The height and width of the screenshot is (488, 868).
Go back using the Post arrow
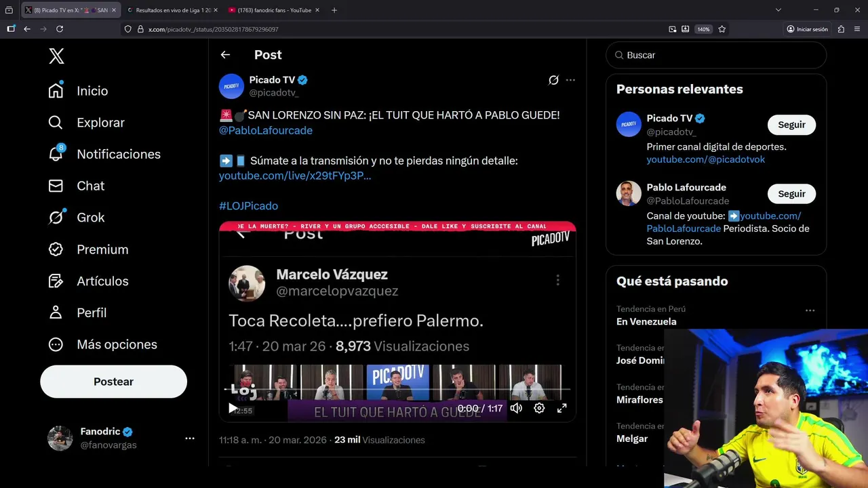225,55
